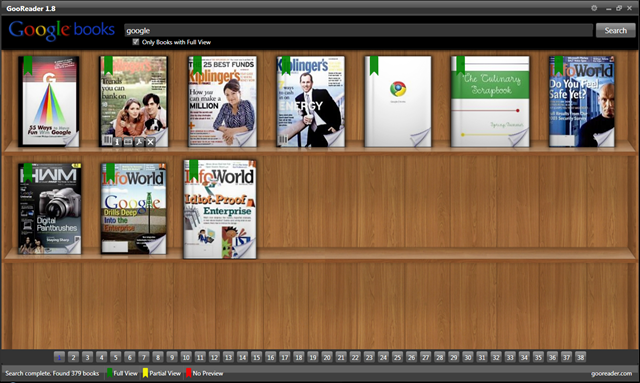Image resolution: width=640 pixels, height=383 pixels.
Task: Click Search complete. Found 379 books status
Action: coord(52,373)
